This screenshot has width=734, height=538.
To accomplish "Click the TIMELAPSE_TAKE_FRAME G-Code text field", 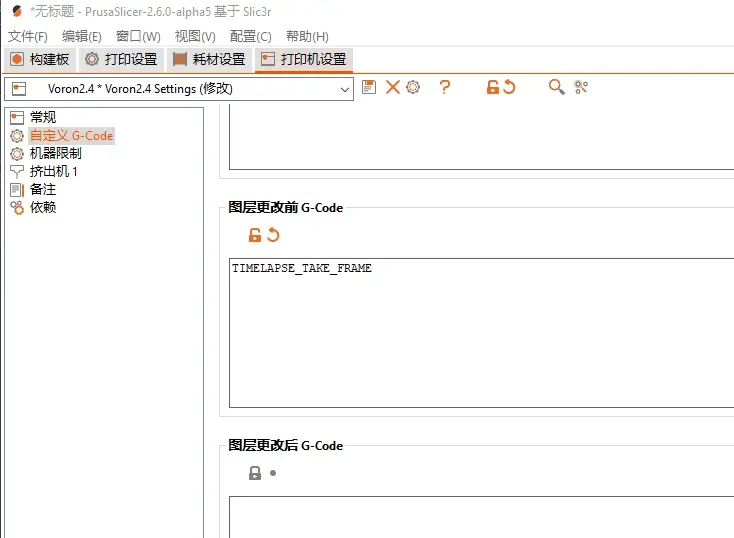I will (481, 333).
